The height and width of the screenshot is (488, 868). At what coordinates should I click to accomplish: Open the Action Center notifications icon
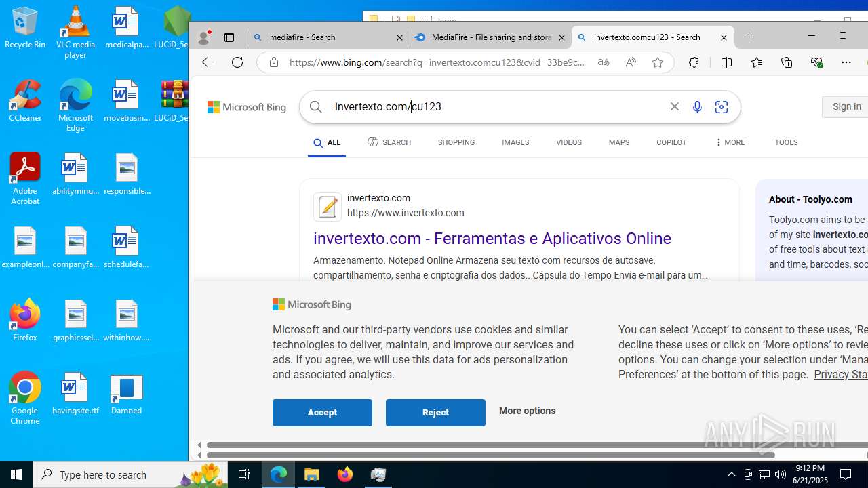[x=846, y=474]
